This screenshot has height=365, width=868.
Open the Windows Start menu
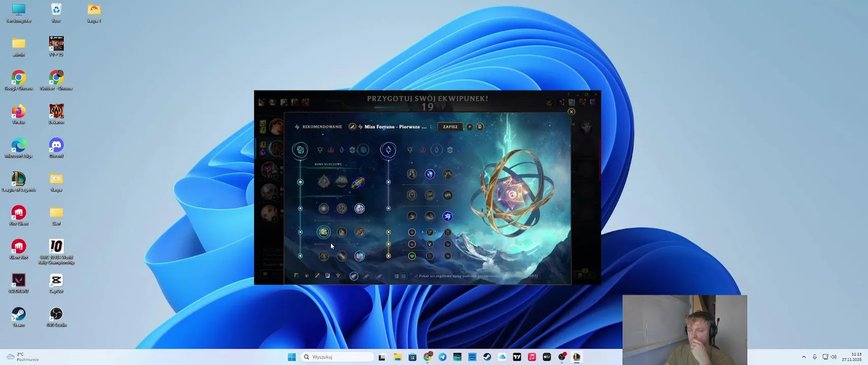[x=292, y=357]
